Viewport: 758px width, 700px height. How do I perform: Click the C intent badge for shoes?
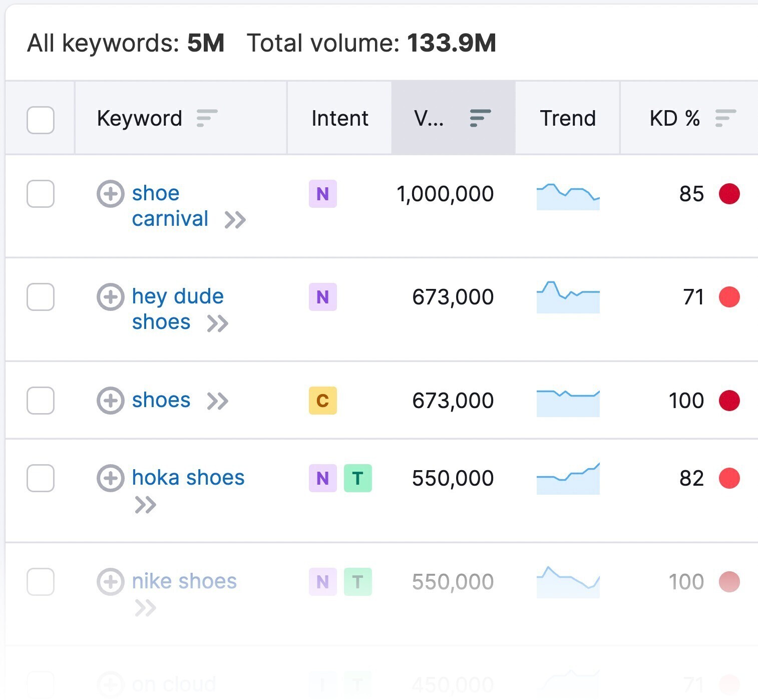(x=323, y=401)
